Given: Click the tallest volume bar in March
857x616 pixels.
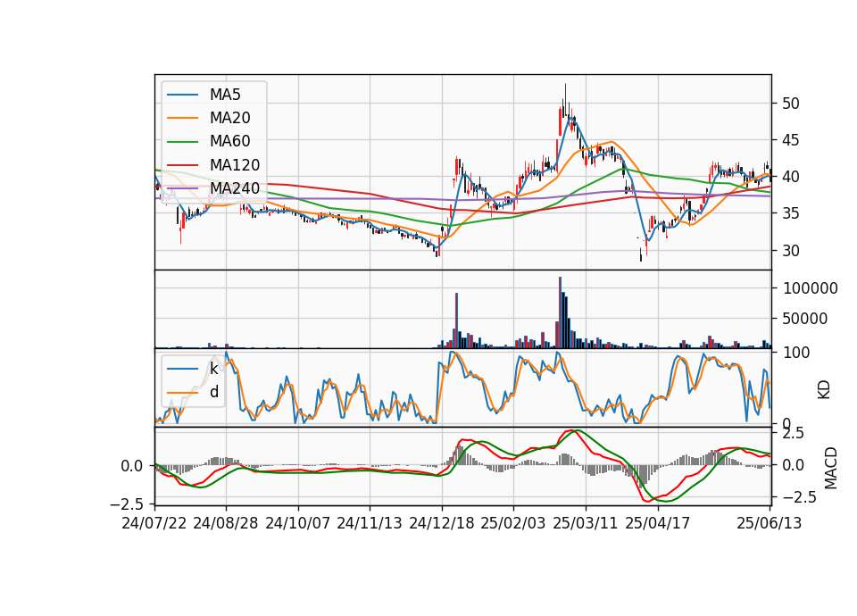Looking at the screenshot, I should point(561,312).
